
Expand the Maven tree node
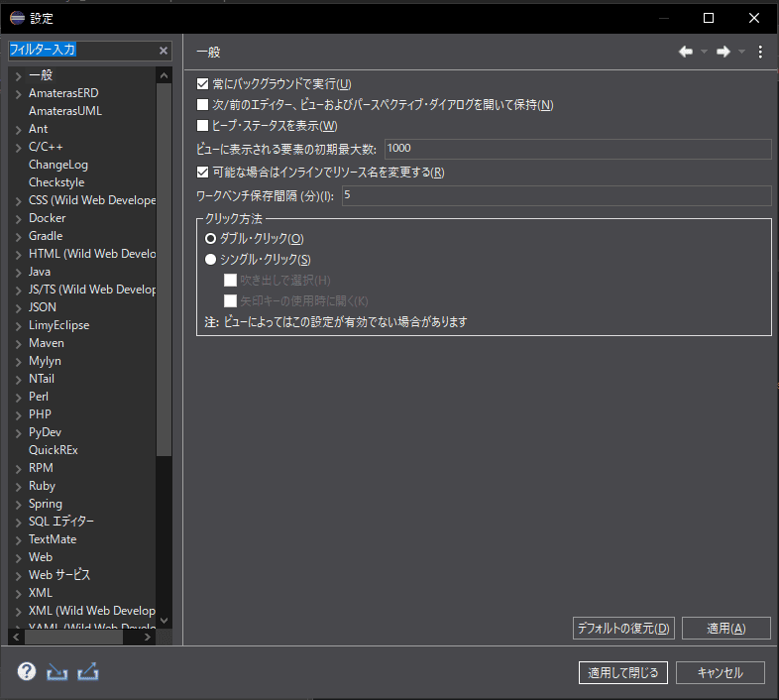point(19,343)
